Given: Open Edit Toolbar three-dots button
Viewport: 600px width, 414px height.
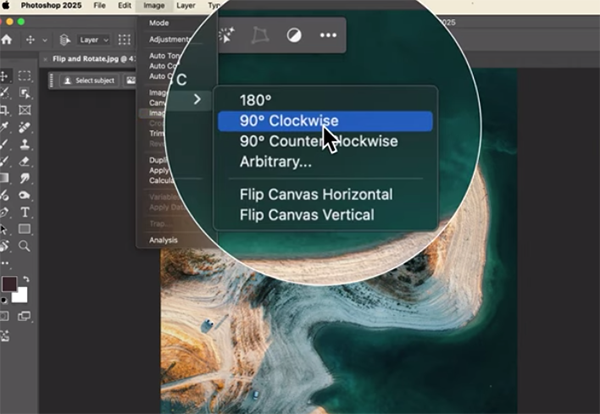Looking at the screenshot, I should (4, 263).
